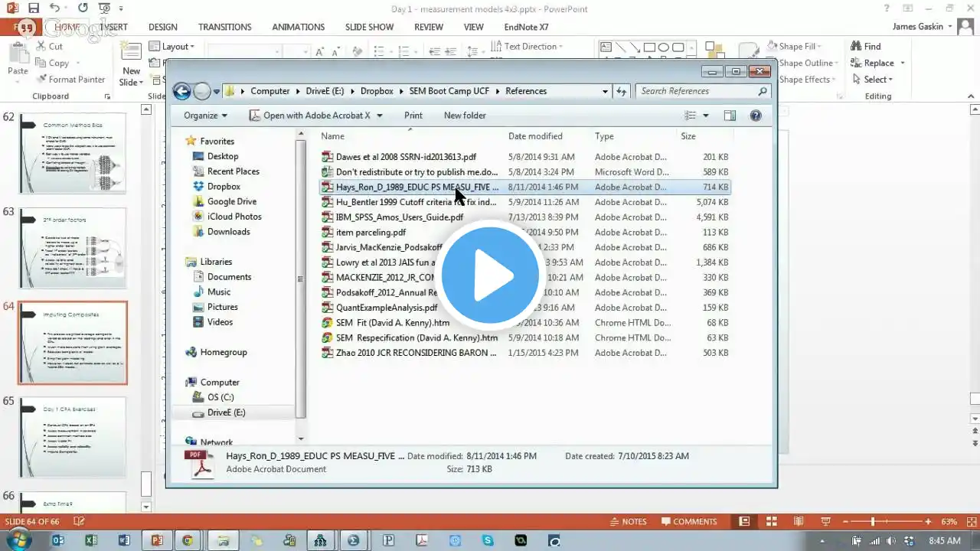Toggle the Comments pane in status bar
This screenshot has height=551, width=980.
point(688,522)
